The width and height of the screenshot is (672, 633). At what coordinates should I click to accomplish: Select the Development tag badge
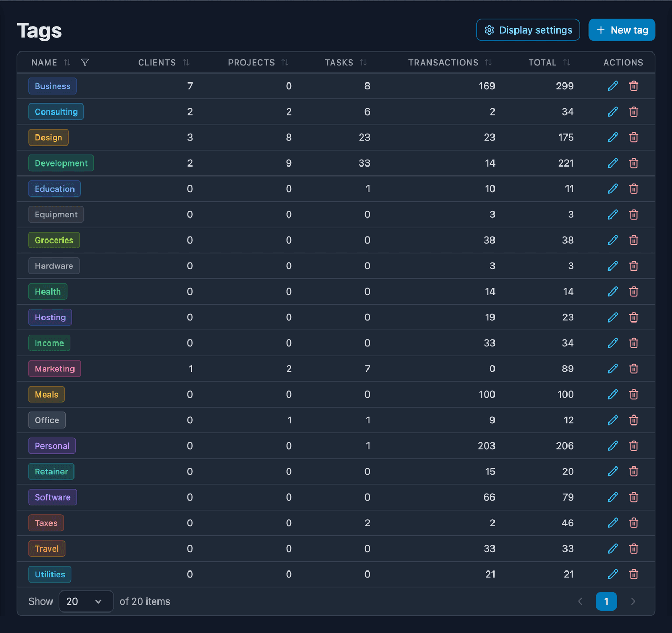pyautogui.click(x=61, y=163)
